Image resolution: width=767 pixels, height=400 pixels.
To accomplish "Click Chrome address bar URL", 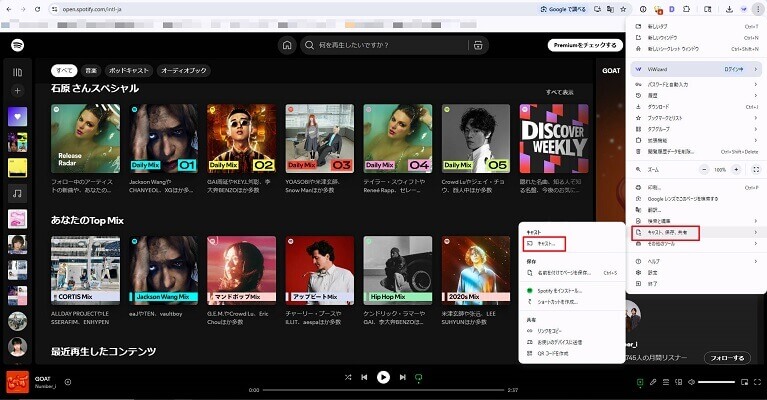I will [91, 9].
